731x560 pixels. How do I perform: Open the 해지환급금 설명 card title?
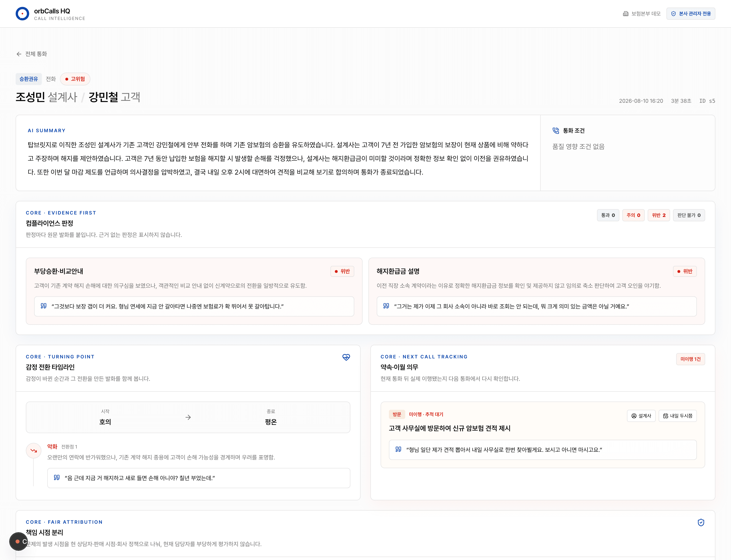(x=398, y=271)
